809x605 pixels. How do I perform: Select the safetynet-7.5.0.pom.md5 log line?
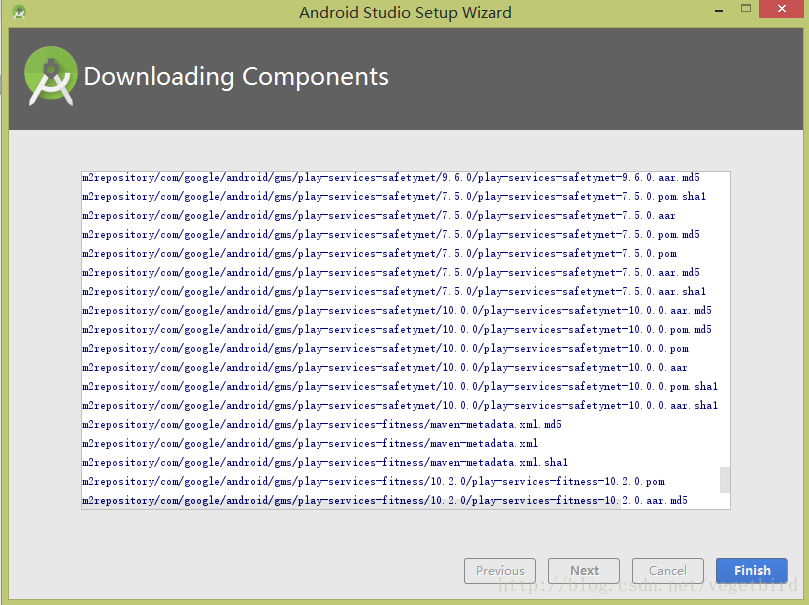[x=391, y=235]
